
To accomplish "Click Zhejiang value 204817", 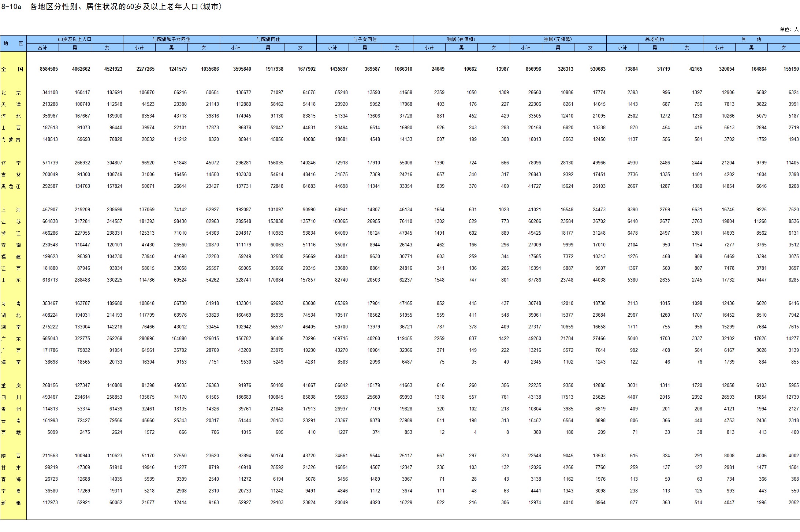I will coord(243,233).
